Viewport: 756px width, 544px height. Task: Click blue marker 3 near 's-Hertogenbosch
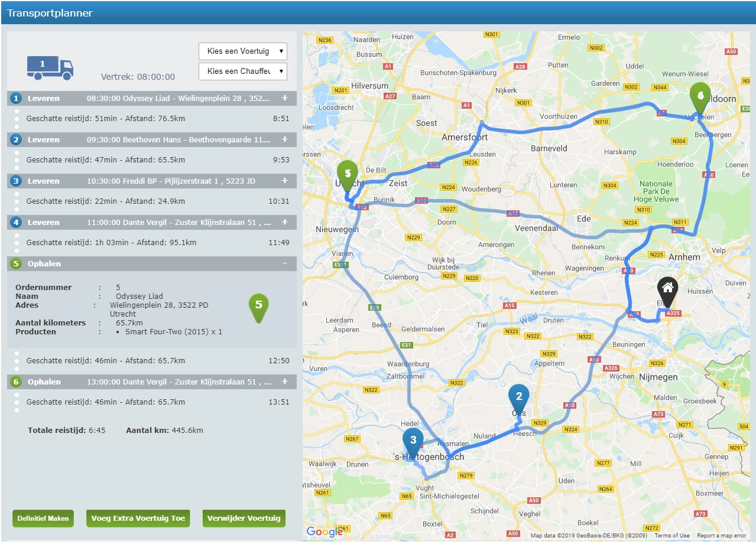tap(413, 441)
